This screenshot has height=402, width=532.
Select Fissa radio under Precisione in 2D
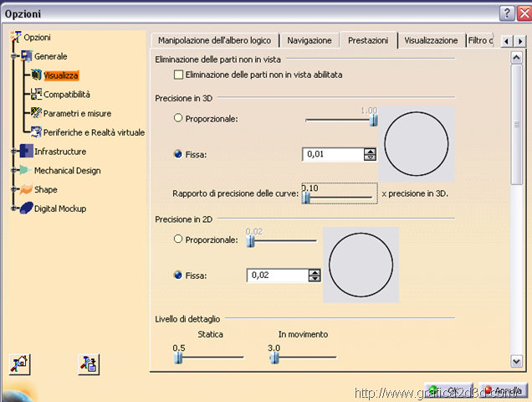177,276
